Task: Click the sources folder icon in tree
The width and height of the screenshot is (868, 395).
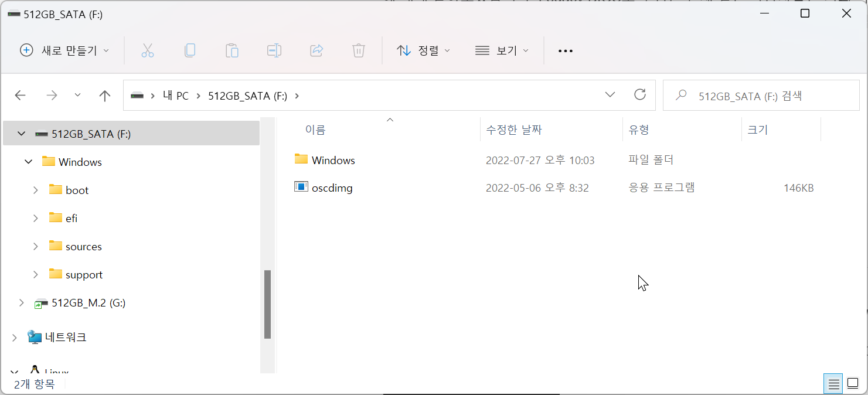Action: pyautogui.click(x=56, y=246)
